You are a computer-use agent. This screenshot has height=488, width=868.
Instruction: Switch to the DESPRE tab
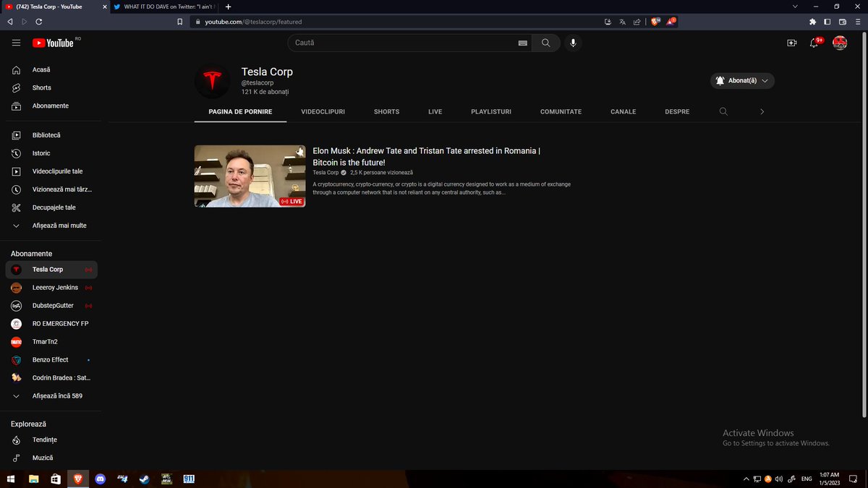pos(677,112)
